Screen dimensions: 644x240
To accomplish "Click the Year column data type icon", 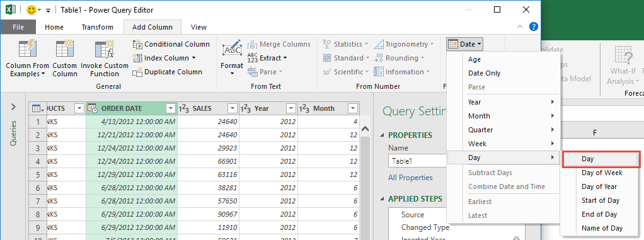I will pos(245,109).
